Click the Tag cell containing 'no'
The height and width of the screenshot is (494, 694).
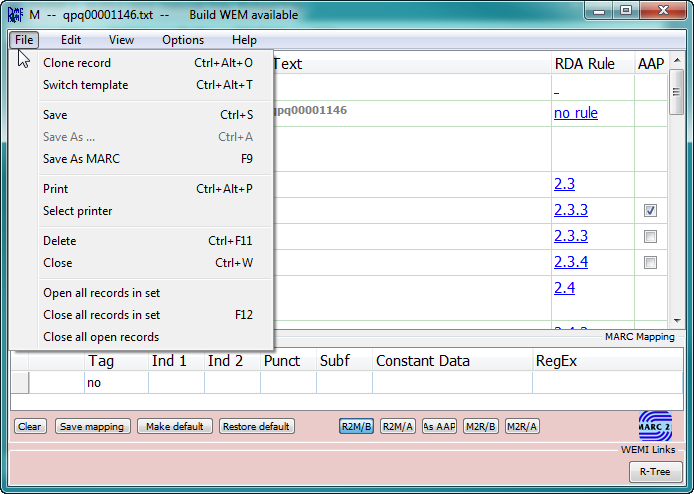[116, 382]
